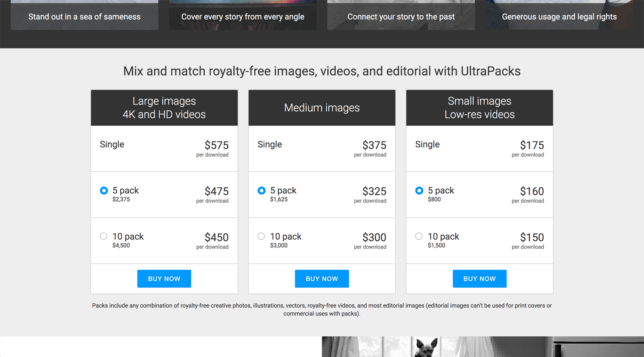Click the $150 per download price
The height and width of the screenshot is (357, 644).
(532, 237)
